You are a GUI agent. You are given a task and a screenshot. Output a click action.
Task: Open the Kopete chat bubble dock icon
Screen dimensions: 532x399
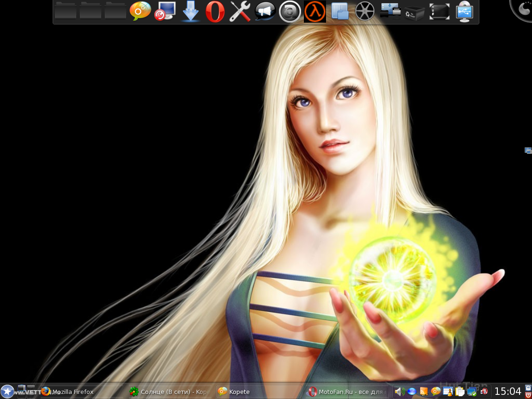pos(140,11)
